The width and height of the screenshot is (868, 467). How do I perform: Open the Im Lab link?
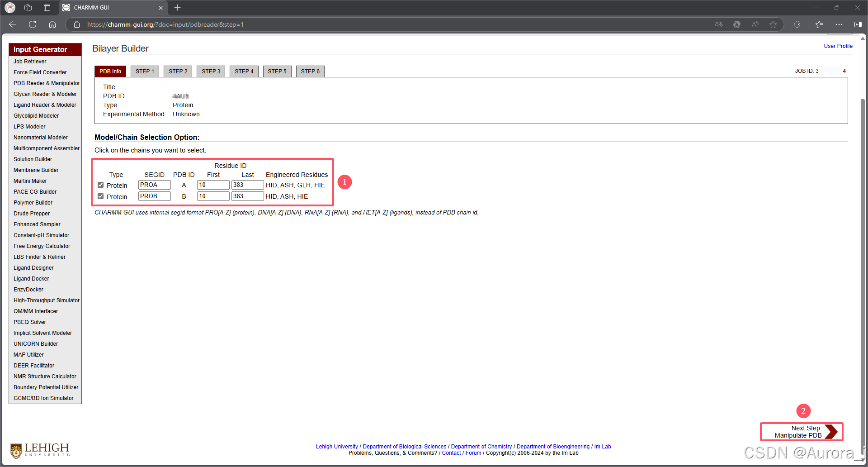point(603,447)
